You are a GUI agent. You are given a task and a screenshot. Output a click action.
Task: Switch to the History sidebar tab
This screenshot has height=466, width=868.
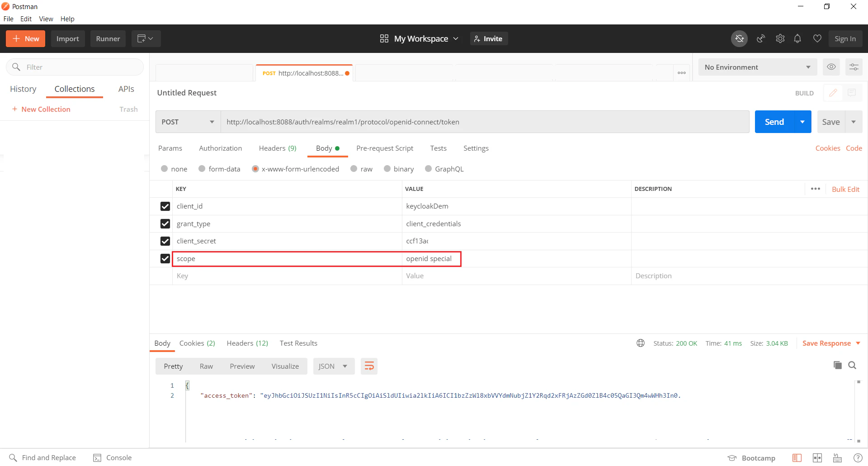[23, 89]
